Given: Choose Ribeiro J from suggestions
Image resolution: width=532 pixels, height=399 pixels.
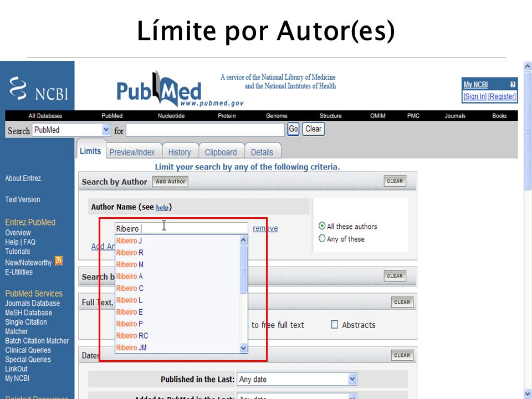Looking at the screenshot, I should coord(177,241).
